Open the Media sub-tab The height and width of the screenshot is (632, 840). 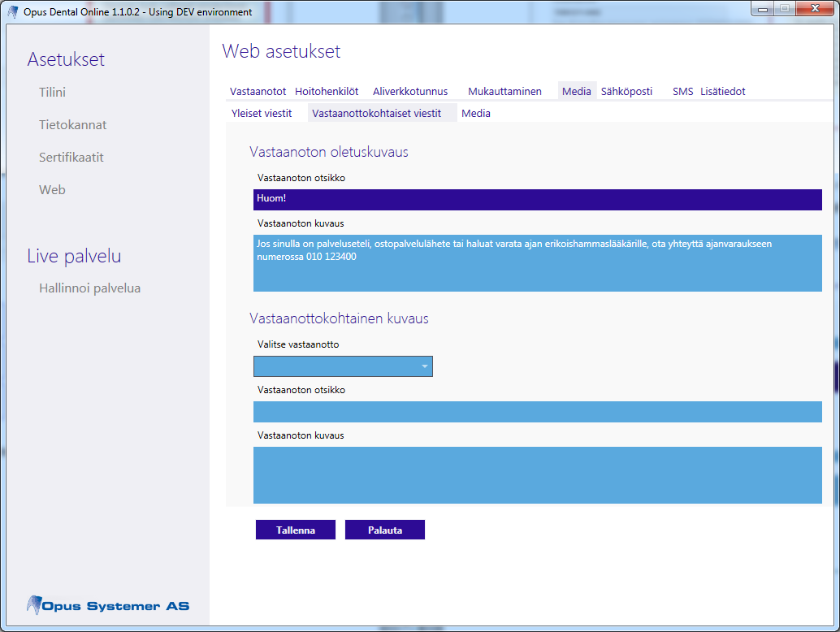coord(476,114)
